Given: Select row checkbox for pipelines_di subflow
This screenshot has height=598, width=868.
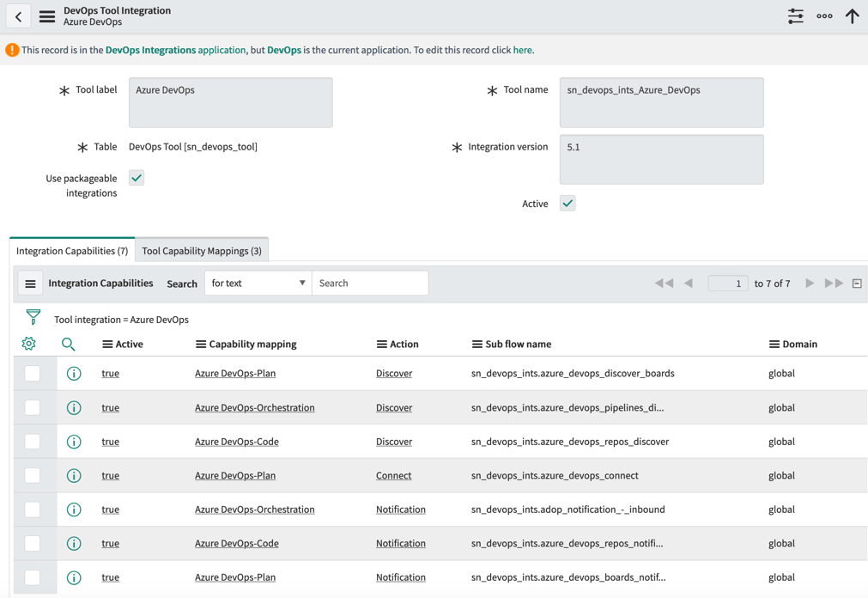Looking at the screenshot, I should pos(32,408).
